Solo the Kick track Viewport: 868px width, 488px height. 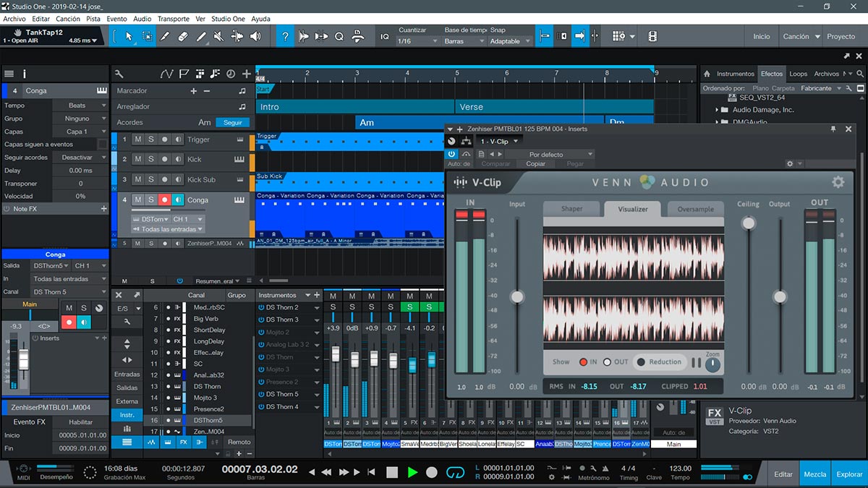(x=151, y=159)
